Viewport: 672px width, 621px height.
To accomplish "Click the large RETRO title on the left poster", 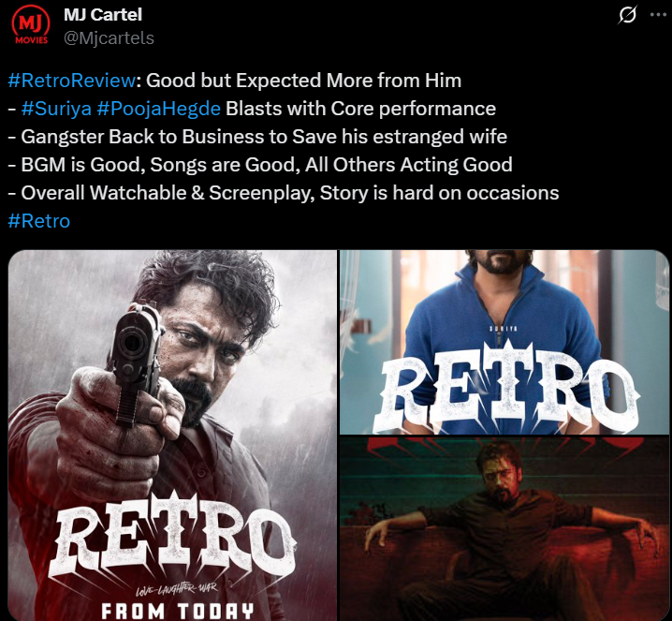I will pos(173,538).
